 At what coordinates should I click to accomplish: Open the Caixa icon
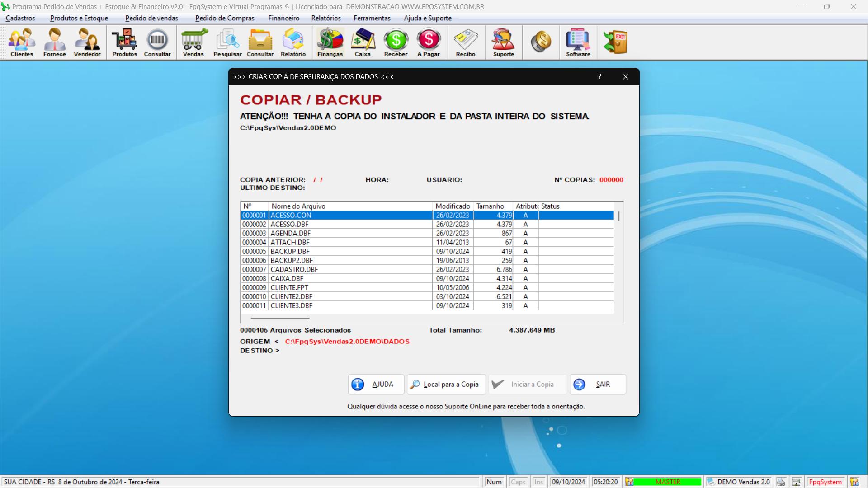point(363,42)
